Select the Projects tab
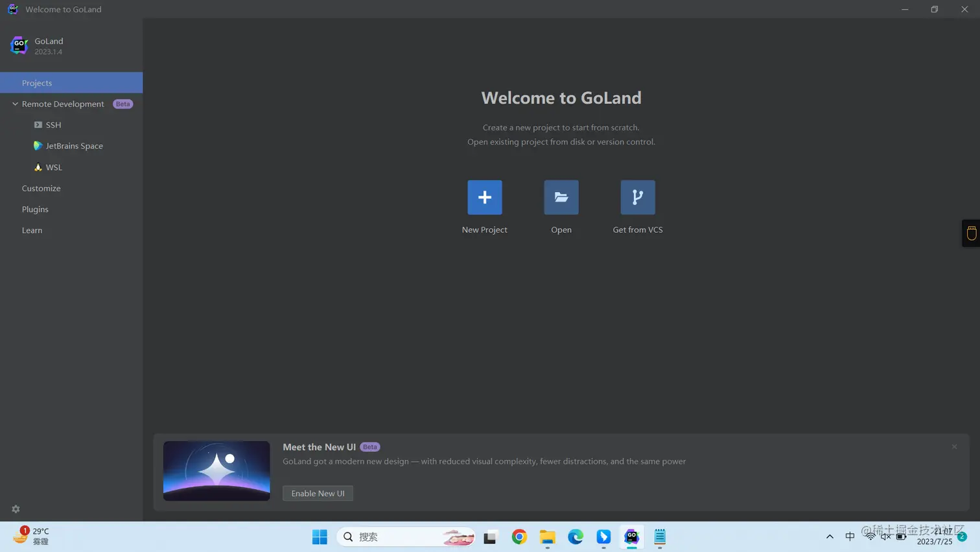 (x=71, y=83)
